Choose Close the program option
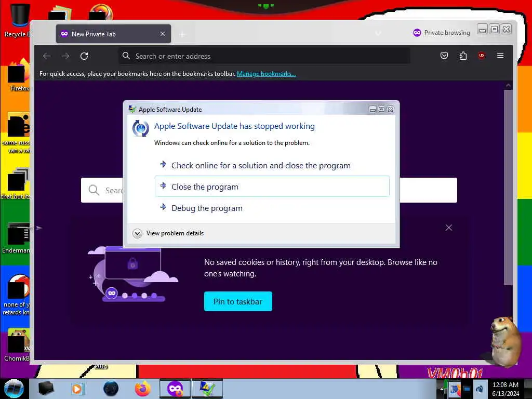532x399 pixels. pyautogui.click(x=272, y=187)
